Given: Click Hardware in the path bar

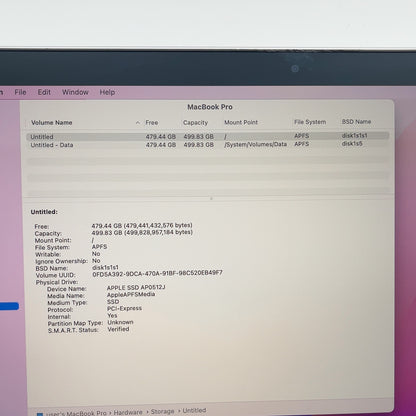Looking at the screenshot, I should tap(128, 413).
